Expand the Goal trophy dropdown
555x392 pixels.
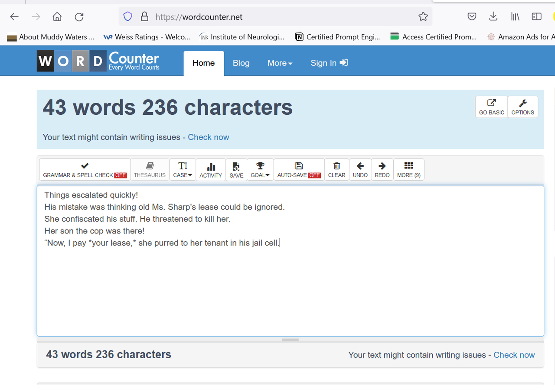[260, 169]
